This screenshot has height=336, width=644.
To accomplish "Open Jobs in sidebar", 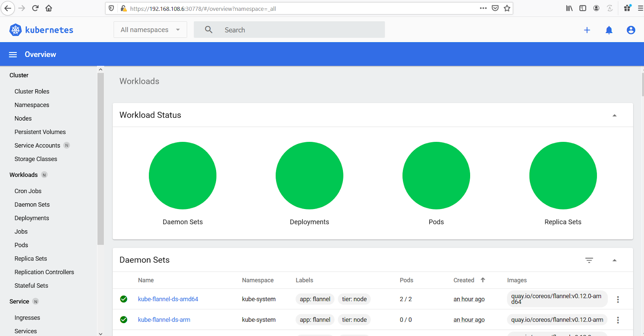I will [21, 232].
